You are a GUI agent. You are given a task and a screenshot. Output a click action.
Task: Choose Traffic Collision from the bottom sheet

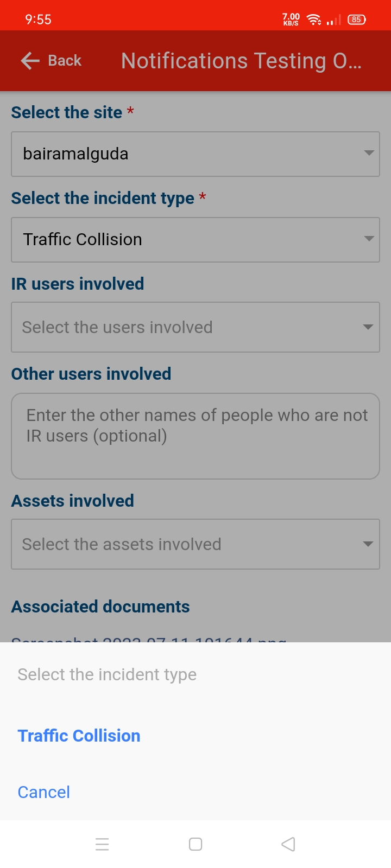click(79, 736)
